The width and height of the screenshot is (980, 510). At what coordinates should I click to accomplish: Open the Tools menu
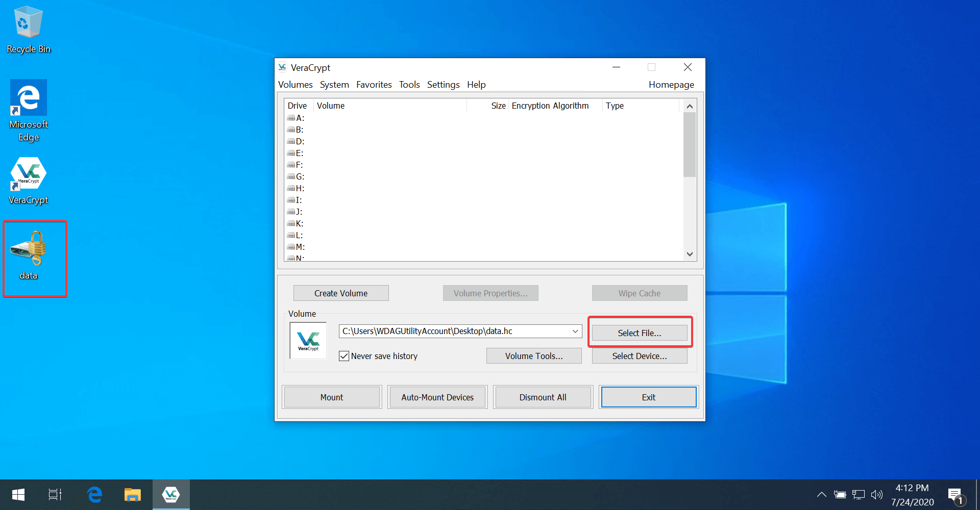click(x=409, y=85)
